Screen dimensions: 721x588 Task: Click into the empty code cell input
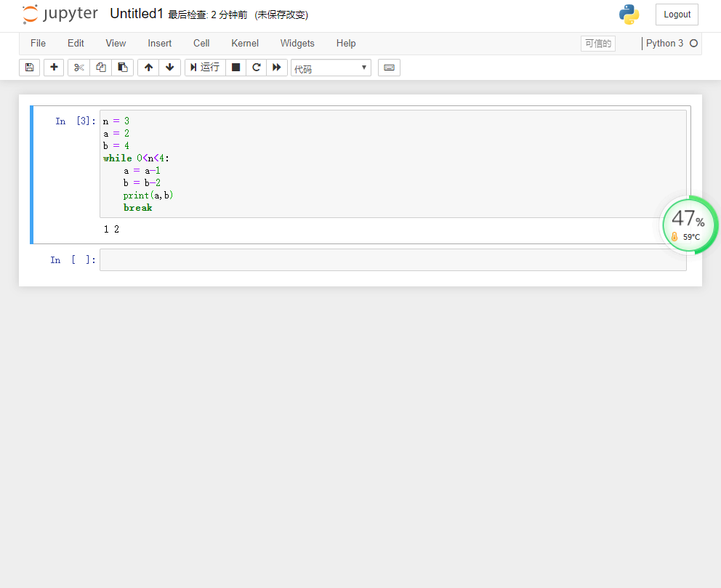point(393,259)
